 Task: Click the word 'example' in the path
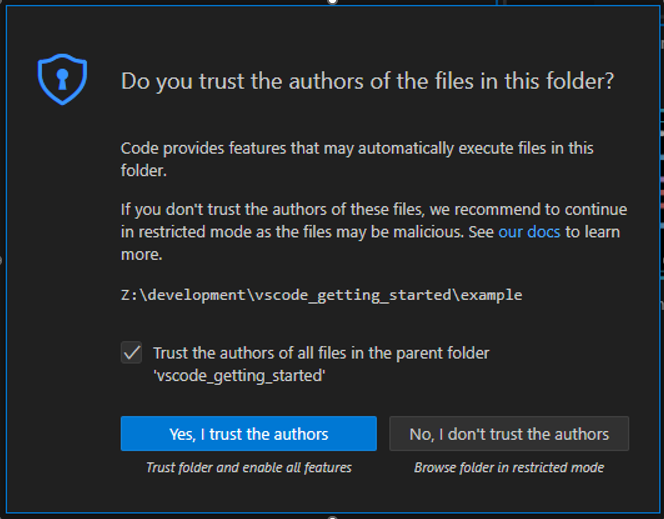coord(493,295)
